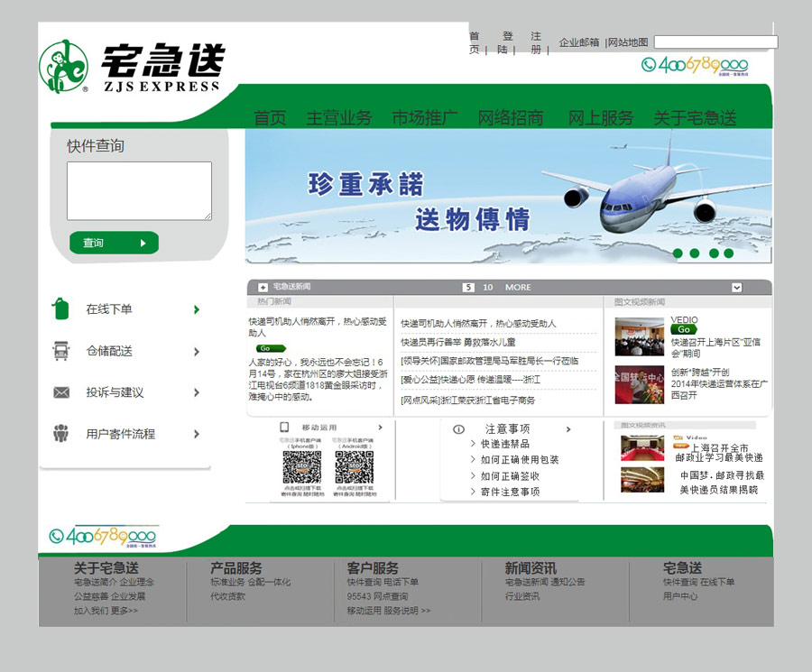Open the 如何正确签收 notice
Image resolution: width=812 pixels, height=672 pixels.
(x=510, y=476)
